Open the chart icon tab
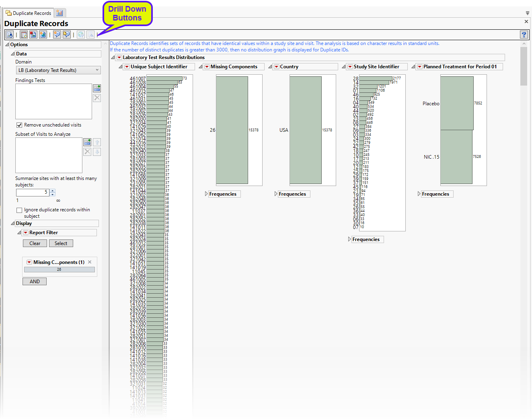 (60, 13)
